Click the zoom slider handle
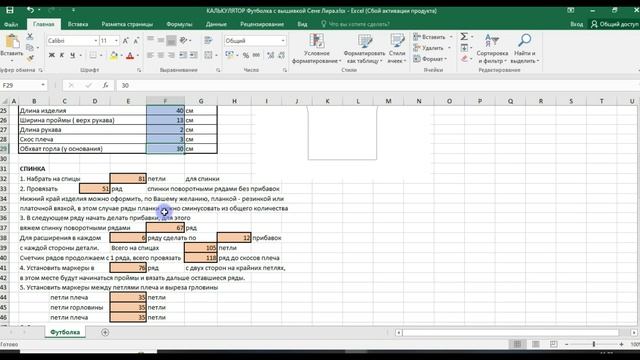This screenshot has width=640, height=360. click(593, 344)
